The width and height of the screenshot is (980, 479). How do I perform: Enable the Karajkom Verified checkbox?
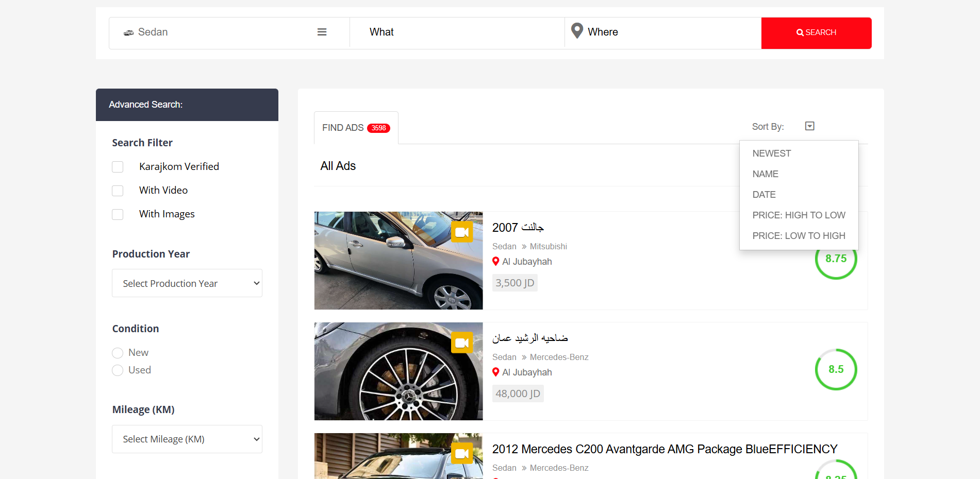click(118, 167)
